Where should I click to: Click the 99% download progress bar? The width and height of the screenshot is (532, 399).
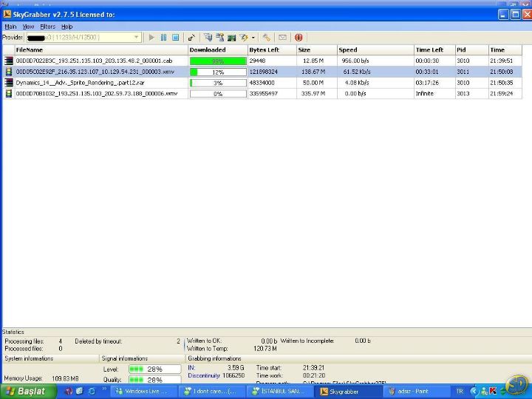point(218,61)
